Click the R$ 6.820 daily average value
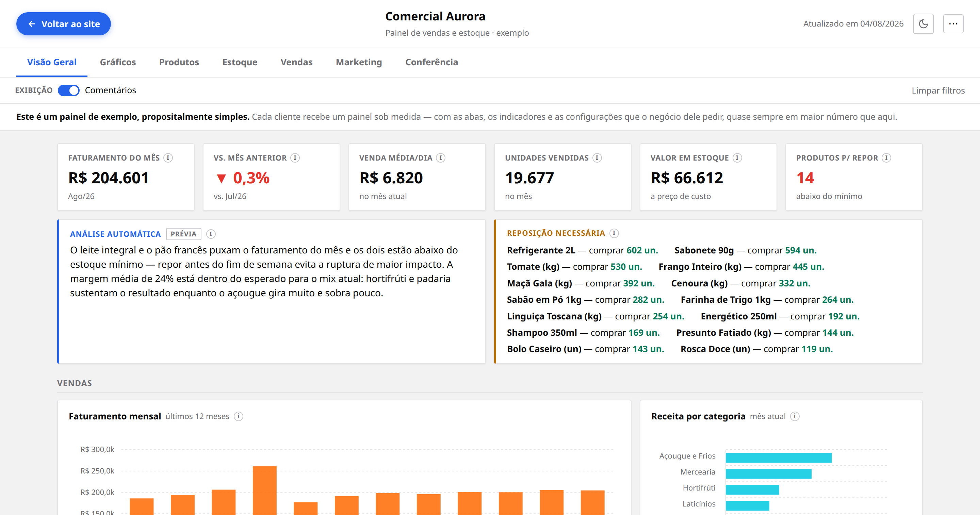The height and width of the screenshot is (515, 980). [x=391, y=178]
